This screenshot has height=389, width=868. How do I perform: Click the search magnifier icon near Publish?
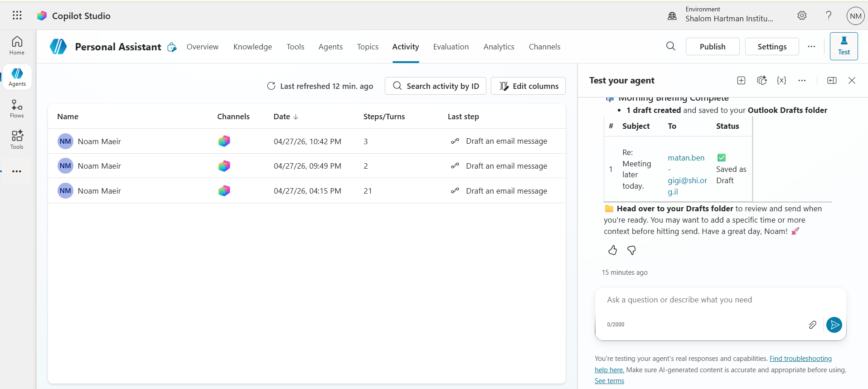pos(671,46)
